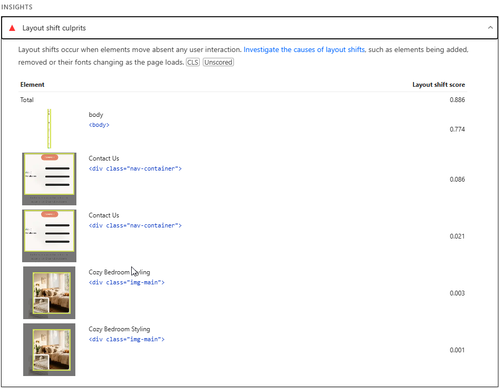The height and width of the screenshot is (388, 500).
Task: Click the Element column header
Action: tap(32, 85)
